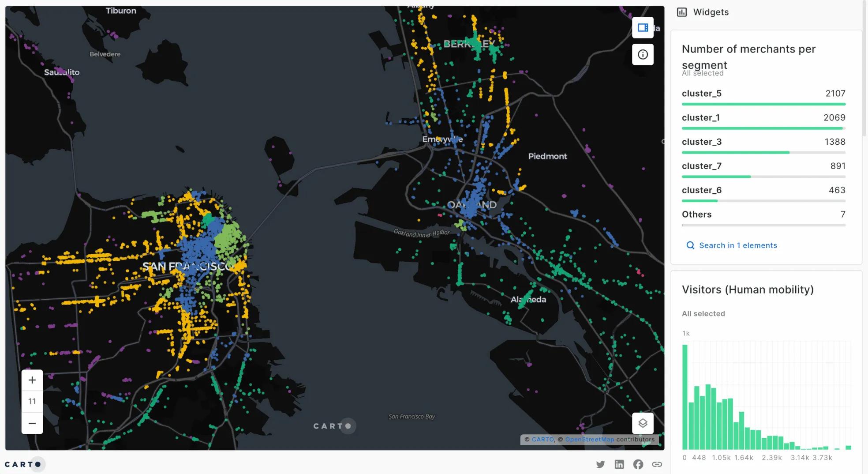Open the map info button
The height and width of the screenshot is (474, 868).
coord(643,54)
